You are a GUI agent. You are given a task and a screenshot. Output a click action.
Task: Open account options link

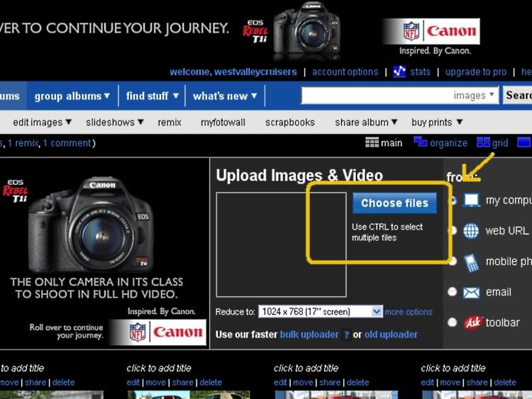tap(345, 72)
